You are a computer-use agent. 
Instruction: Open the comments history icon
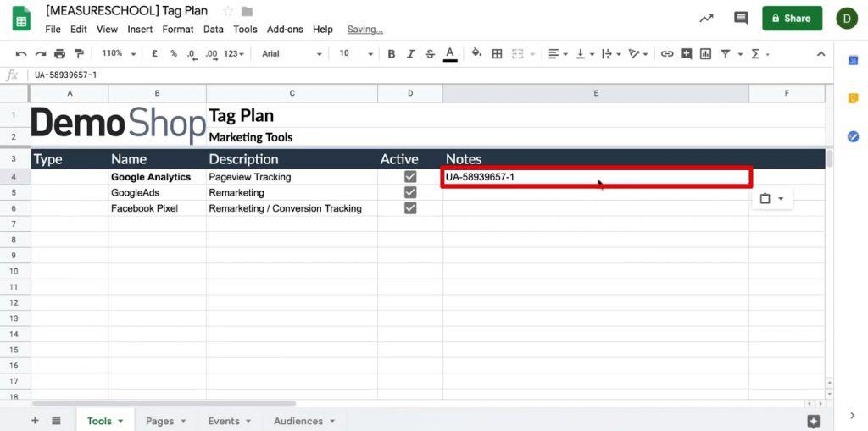coord(740,19)
